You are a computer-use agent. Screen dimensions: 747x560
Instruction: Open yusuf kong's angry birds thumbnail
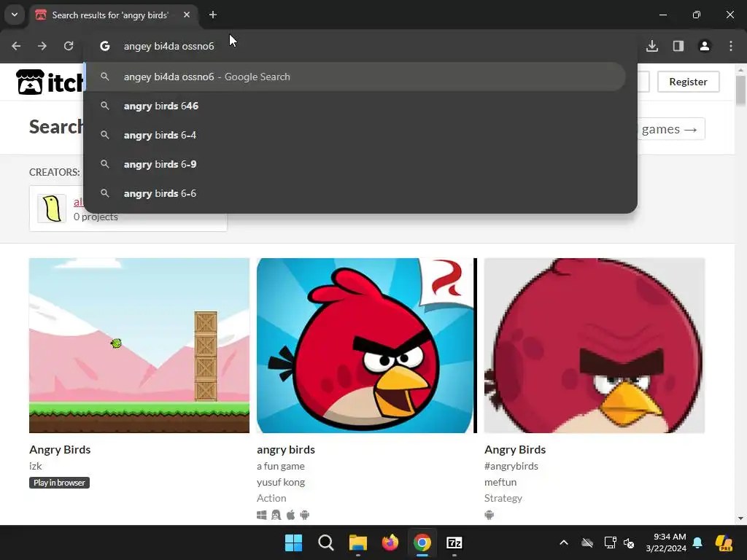pos(367,346)
